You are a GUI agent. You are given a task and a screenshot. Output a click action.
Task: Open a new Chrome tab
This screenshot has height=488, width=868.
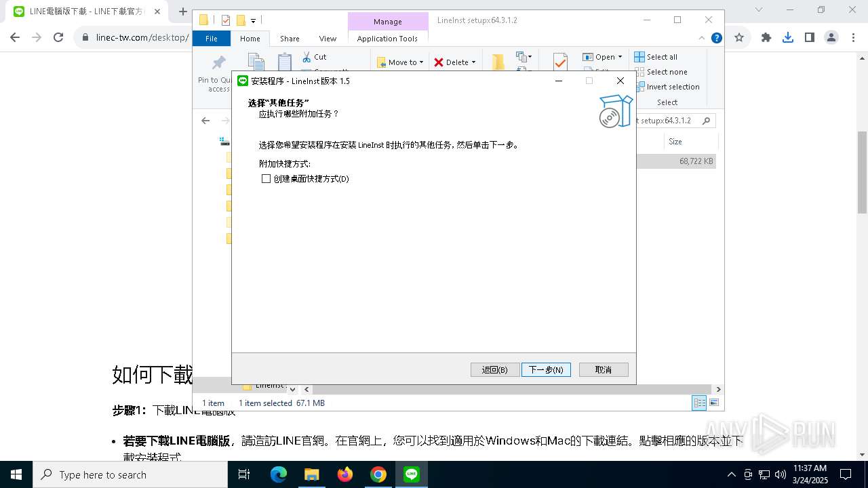pyautogui.click(x=182, y=12)
